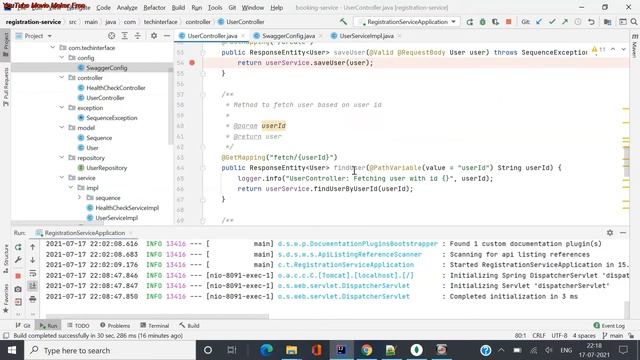Click scroll up arrow in Run console
The width and height of the screenshot is (640, 360).
click(x=33, y=247)
